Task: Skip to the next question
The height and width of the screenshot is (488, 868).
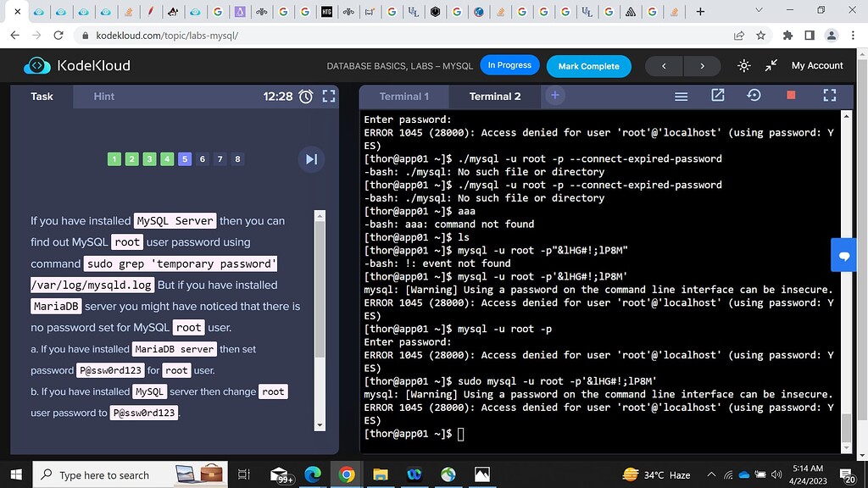Action: [x=311, y=159]
